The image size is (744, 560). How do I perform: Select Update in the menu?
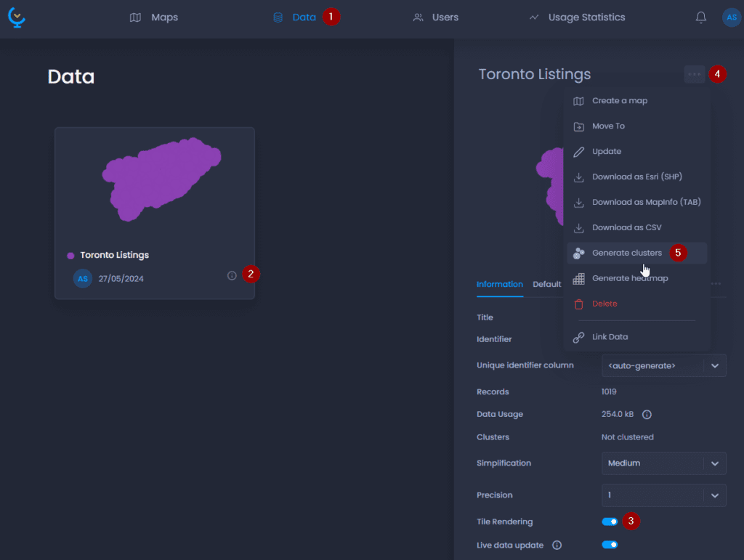pos(636,152)
